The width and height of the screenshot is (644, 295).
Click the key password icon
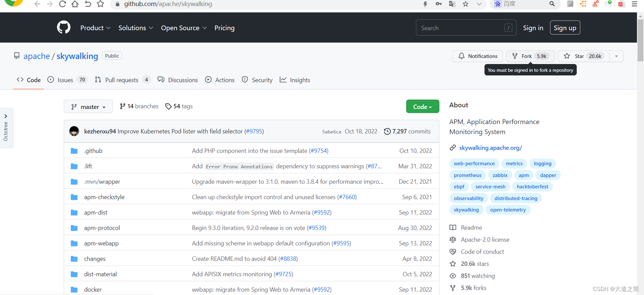[439, 4]
